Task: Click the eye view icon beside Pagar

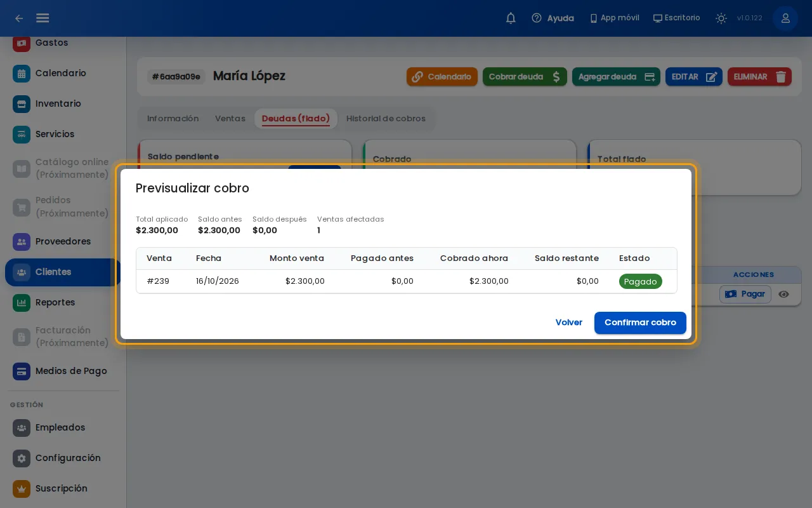Action: (784, 294)
